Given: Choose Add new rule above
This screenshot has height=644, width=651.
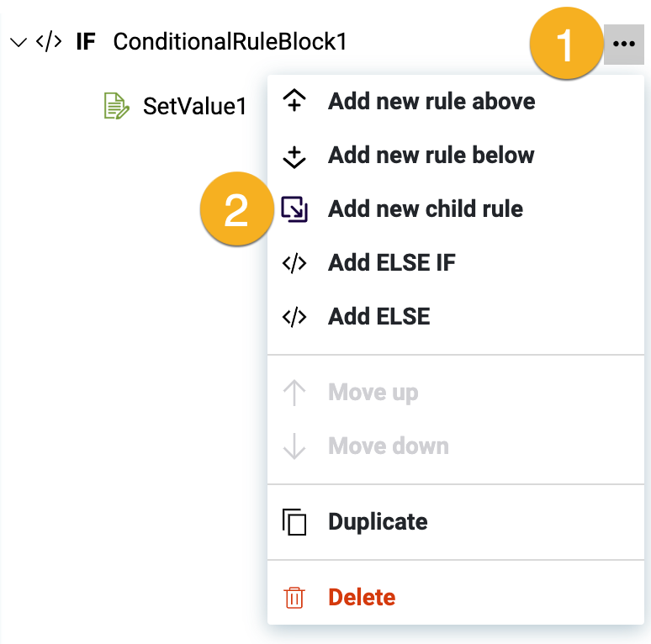Looking at the screenshot, I should tap(431, 102).
